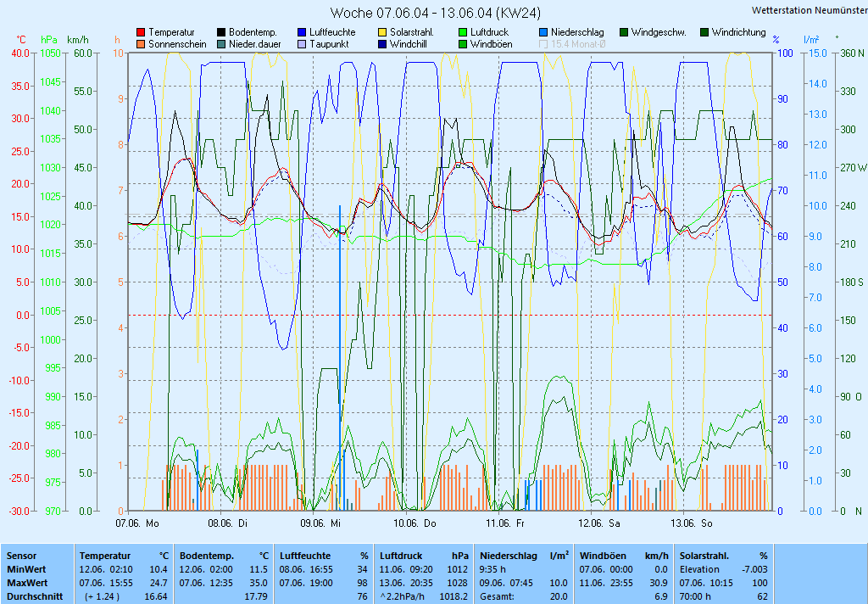Screen dimensions: 868x604
Task: Select the Sonnenschein legend label
Action: (x=177, y=44)
